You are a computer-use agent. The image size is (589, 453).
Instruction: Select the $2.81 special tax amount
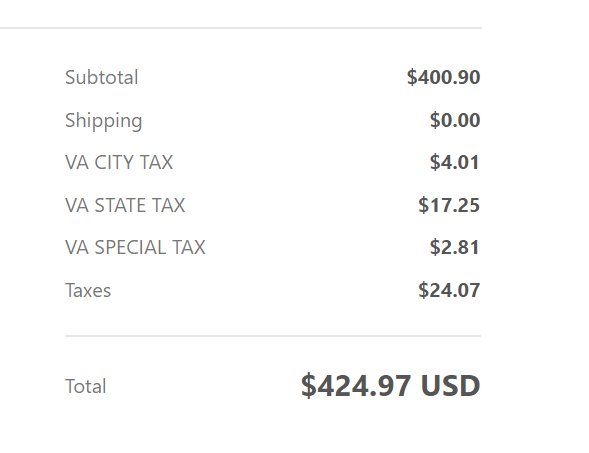click(x=455, y=247)
